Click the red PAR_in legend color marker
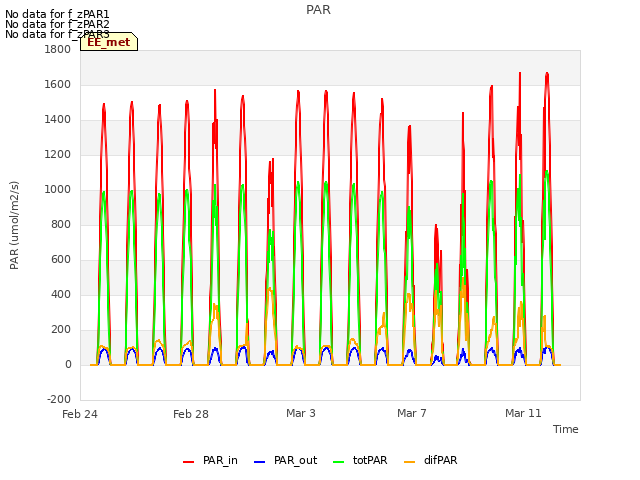Viewport: 640px width, 480px height. pos(189,462)
